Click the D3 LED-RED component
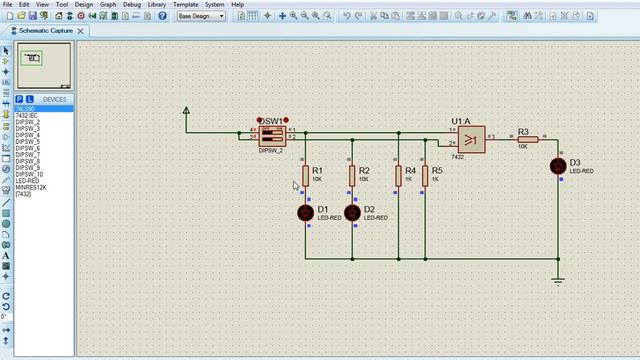This screenshot has width=640, height=360. tap(558, 166)
